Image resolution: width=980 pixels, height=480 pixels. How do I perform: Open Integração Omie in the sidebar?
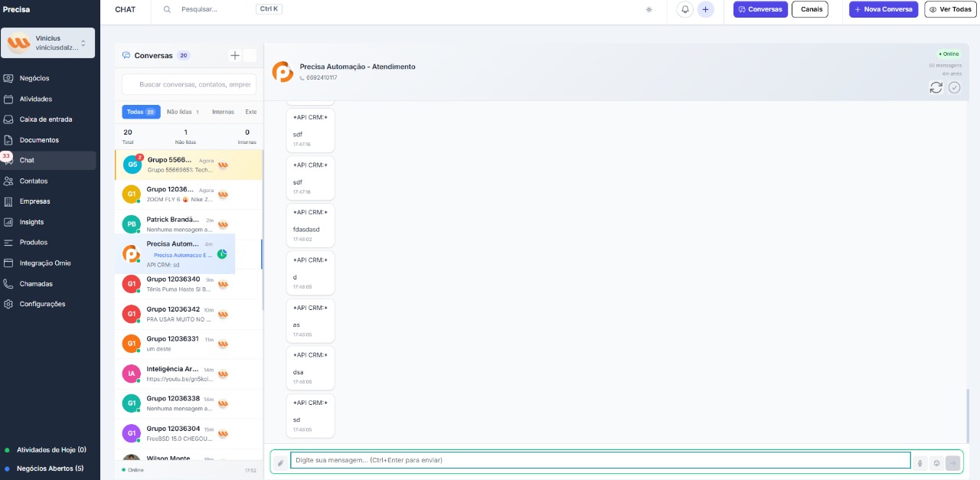click(45, 263)
